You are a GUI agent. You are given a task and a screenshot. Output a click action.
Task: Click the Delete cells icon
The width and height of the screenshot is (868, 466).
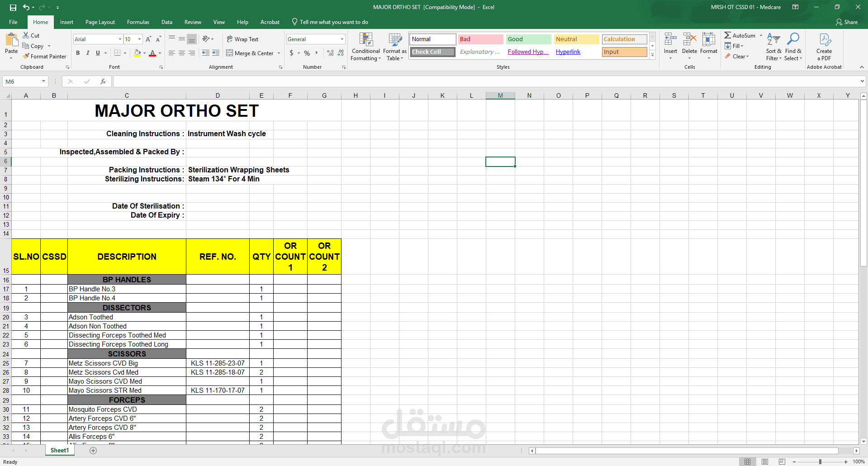click(689, 39)
